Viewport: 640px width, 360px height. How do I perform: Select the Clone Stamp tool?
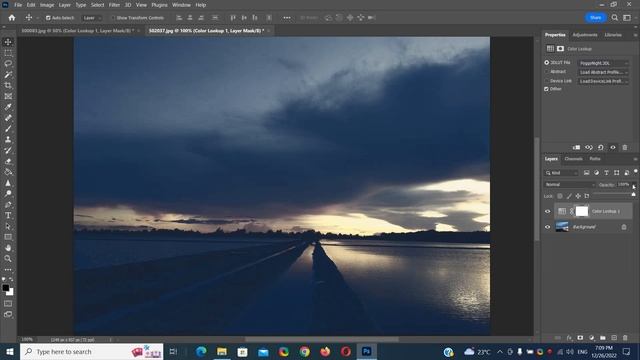pos(8,140)
